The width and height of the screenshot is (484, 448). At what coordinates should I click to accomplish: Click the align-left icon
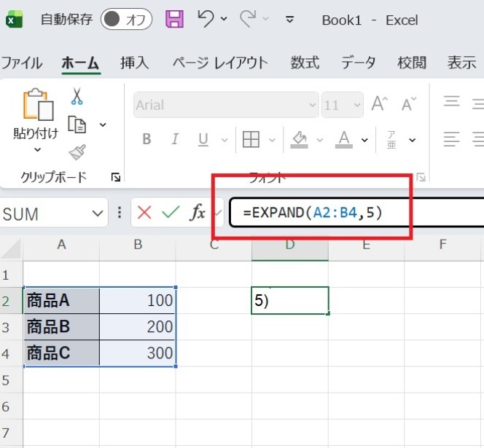coord(452,139)
